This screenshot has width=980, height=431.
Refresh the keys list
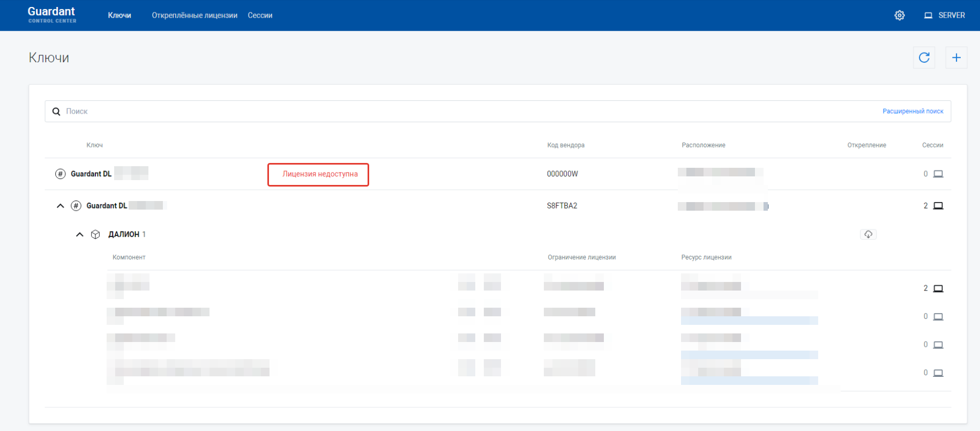924,57
